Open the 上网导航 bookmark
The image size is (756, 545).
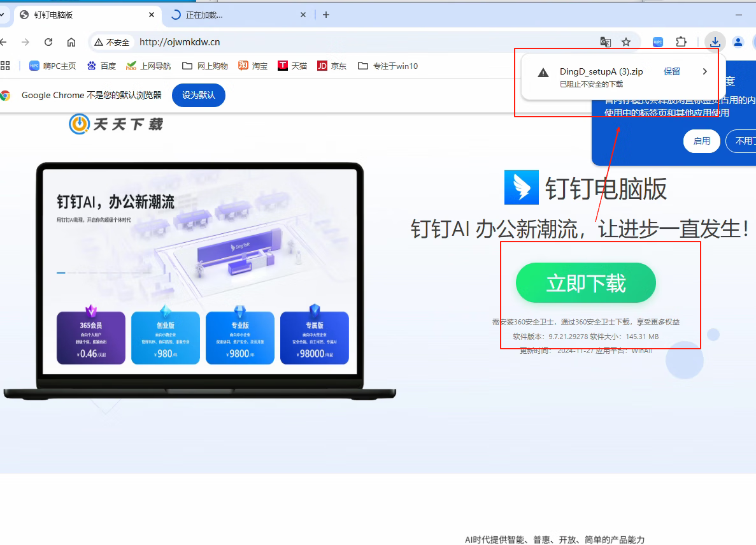(x=148, y=66)
